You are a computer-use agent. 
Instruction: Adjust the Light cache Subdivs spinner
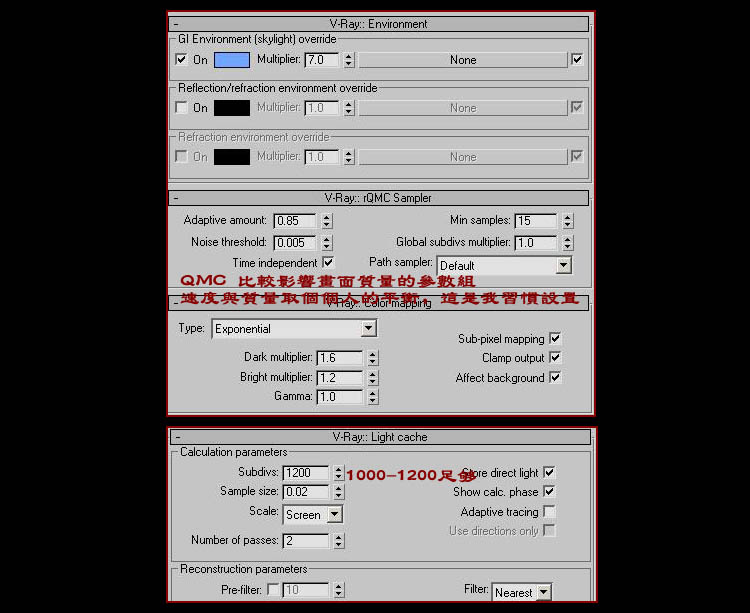click(x=339, y=473)
